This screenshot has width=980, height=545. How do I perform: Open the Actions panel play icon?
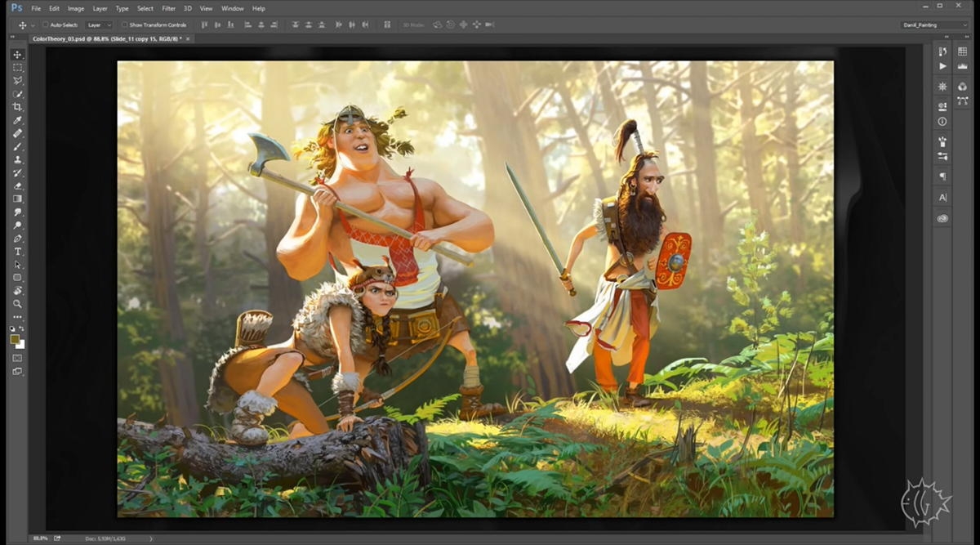(x=942, y=66)
